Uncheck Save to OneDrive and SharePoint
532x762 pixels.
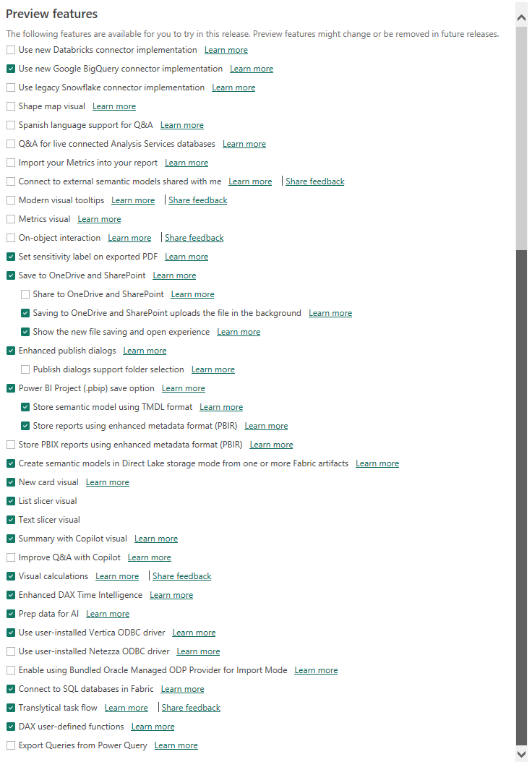11,275
